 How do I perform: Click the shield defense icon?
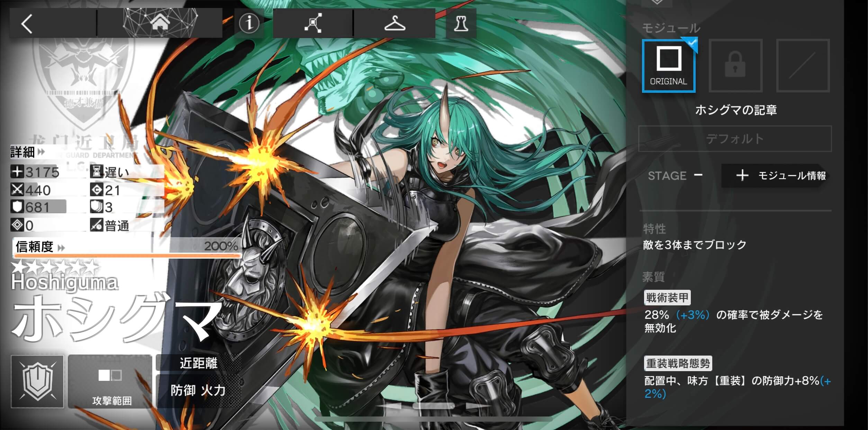[x=17, y=207]
